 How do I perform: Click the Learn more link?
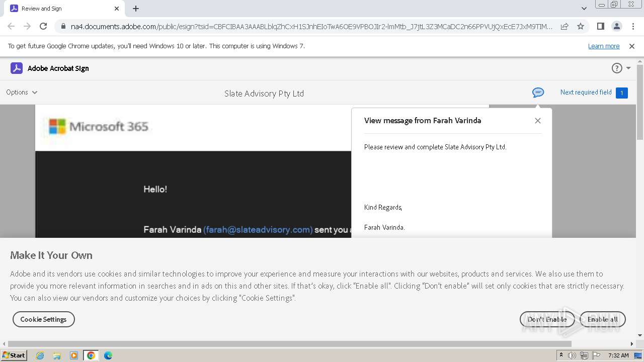click(603, 46)
